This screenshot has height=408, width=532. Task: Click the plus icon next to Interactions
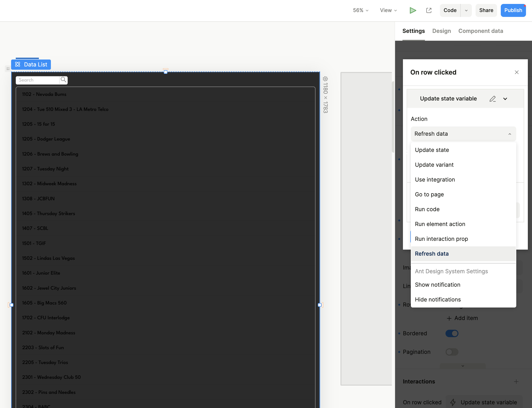click(516, 382)
